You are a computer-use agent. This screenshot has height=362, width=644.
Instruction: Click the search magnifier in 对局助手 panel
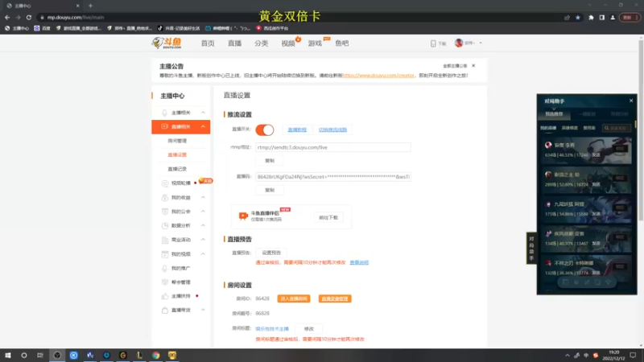[x=607, y=128]
